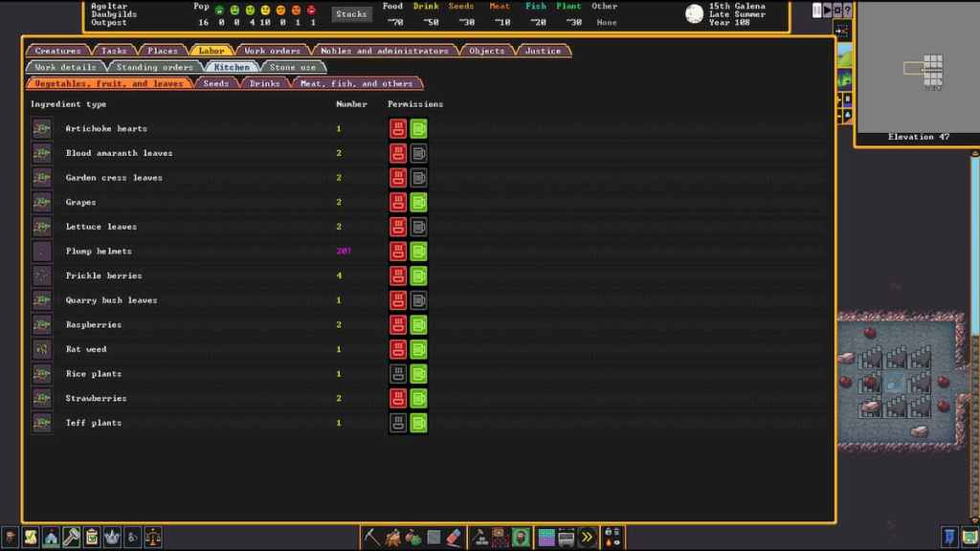980x551 pixels.
Task: Select the gather plants tool
Action: coord(412,537)
